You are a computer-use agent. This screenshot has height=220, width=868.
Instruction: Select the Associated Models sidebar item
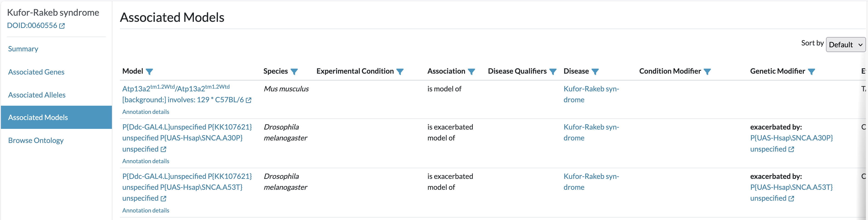[x=56, y=117]
